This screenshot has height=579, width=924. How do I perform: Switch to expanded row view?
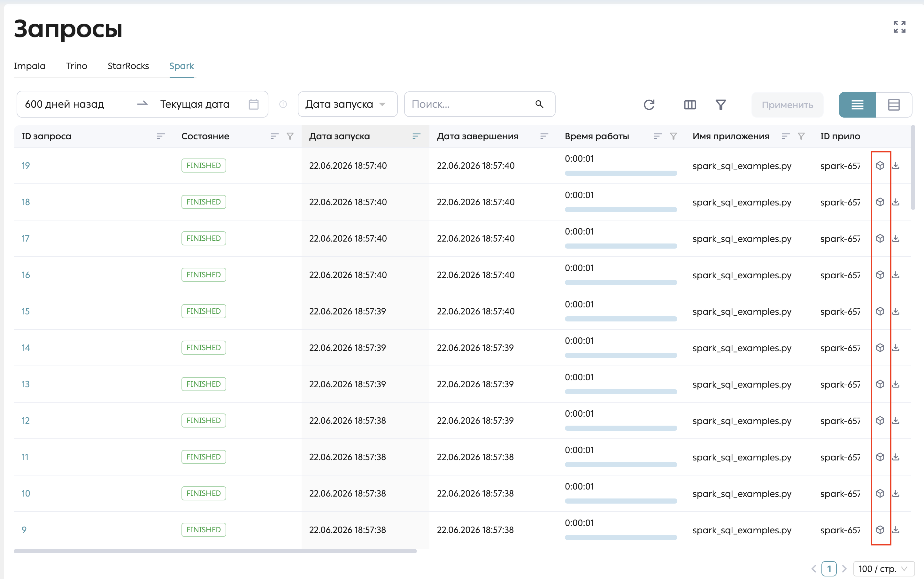pos(894,104)
